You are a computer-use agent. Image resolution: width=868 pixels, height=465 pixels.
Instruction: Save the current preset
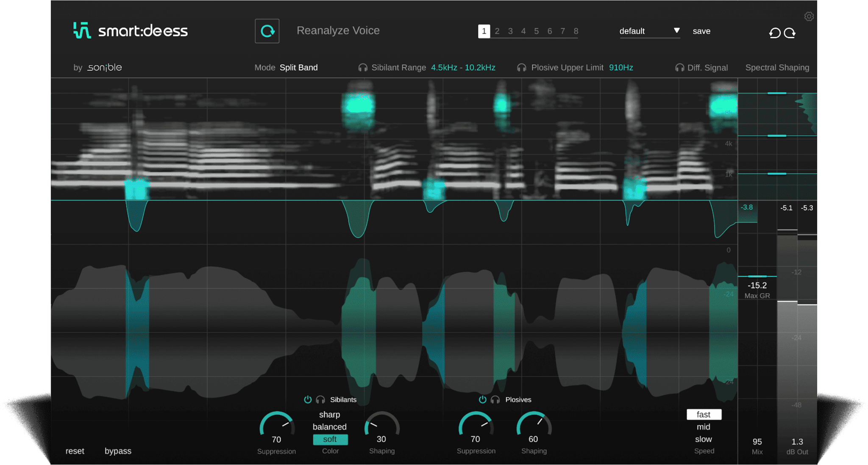(701, 31)
